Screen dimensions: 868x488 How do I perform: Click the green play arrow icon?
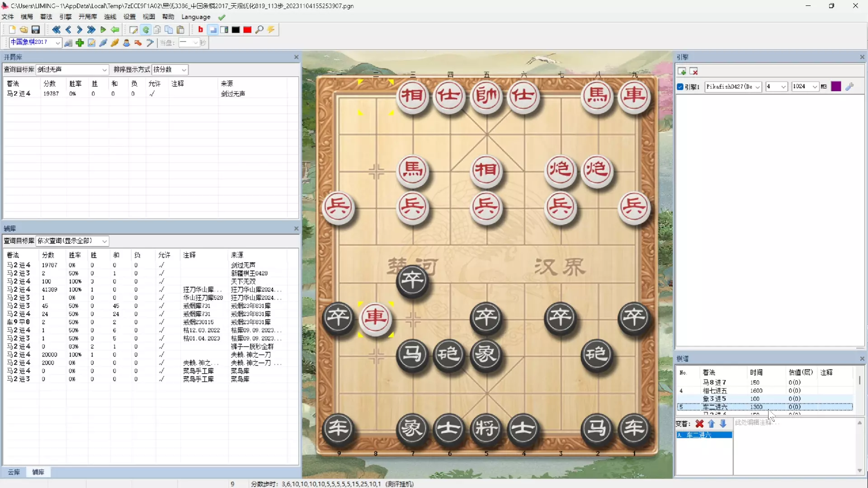click(103, 30)
